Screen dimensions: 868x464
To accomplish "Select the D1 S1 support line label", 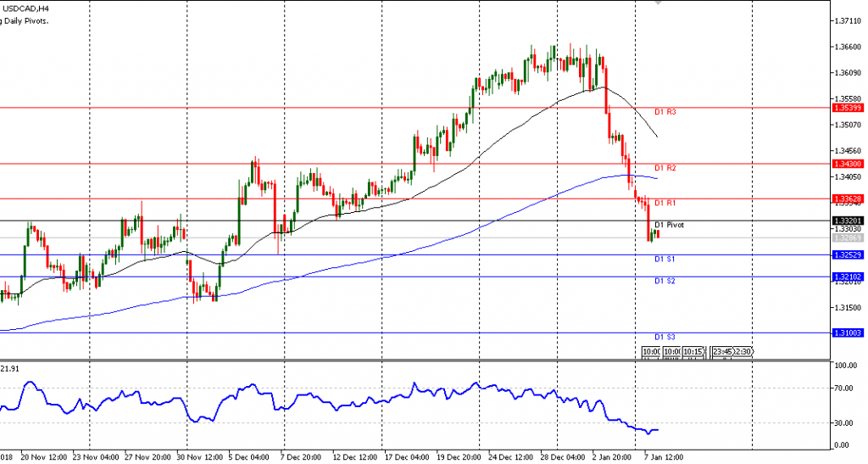I will [x=665, y=258].
